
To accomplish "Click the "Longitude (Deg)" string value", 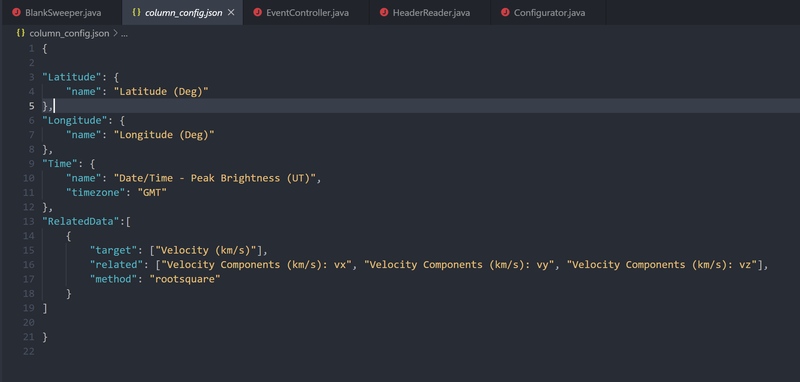I will pos(164,135).
